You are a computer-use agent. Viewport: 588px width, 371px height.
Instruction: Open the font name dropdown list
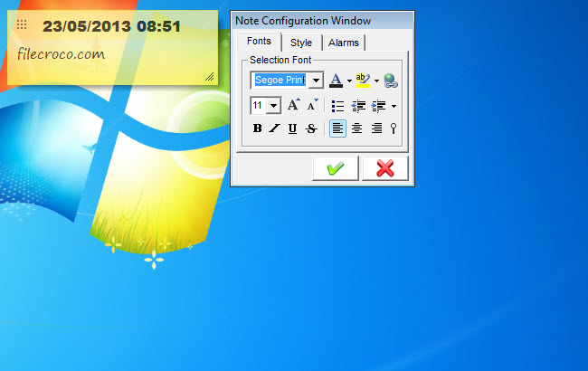tap(316, 81)
